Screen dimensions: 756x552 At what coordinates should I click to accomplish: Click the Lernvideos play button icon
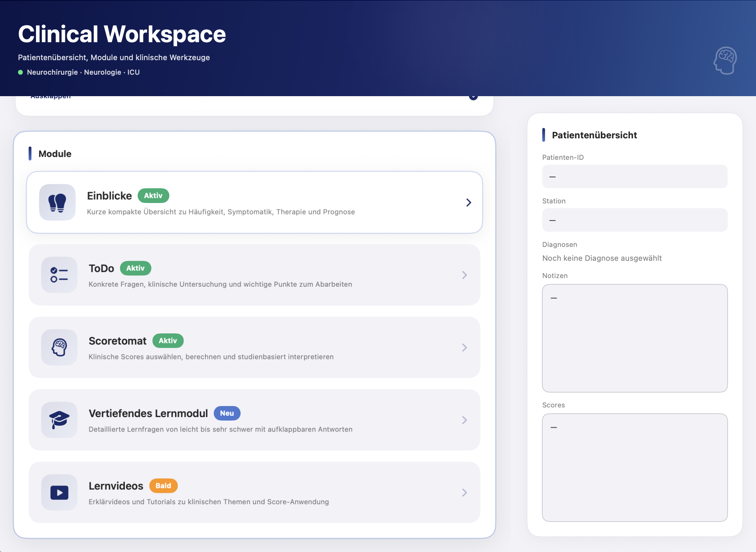coord(59,493)
